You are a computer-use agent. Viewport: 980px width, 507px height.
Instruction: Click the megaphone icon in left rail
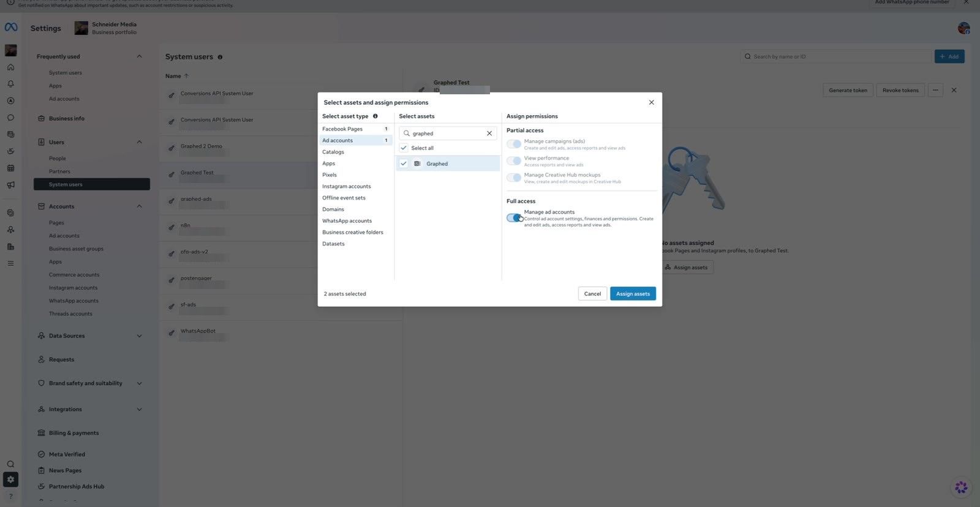point(10,185)
